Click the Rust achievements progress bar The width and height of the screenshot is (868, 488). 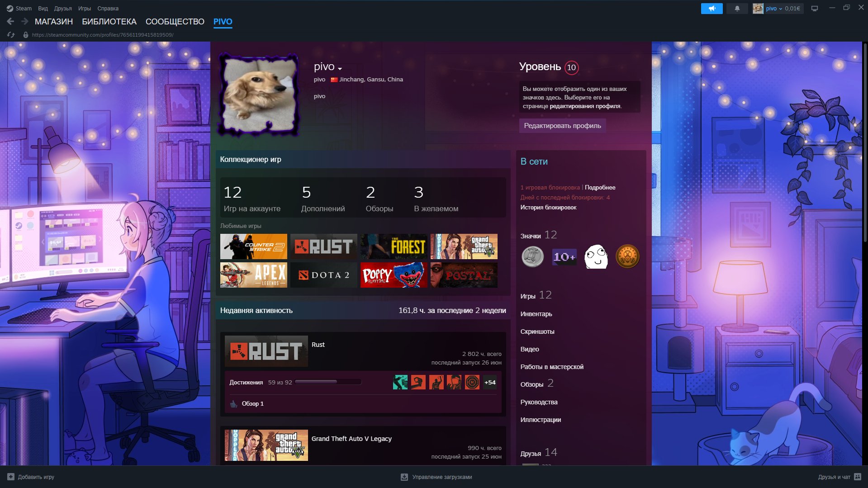(328, 382)
